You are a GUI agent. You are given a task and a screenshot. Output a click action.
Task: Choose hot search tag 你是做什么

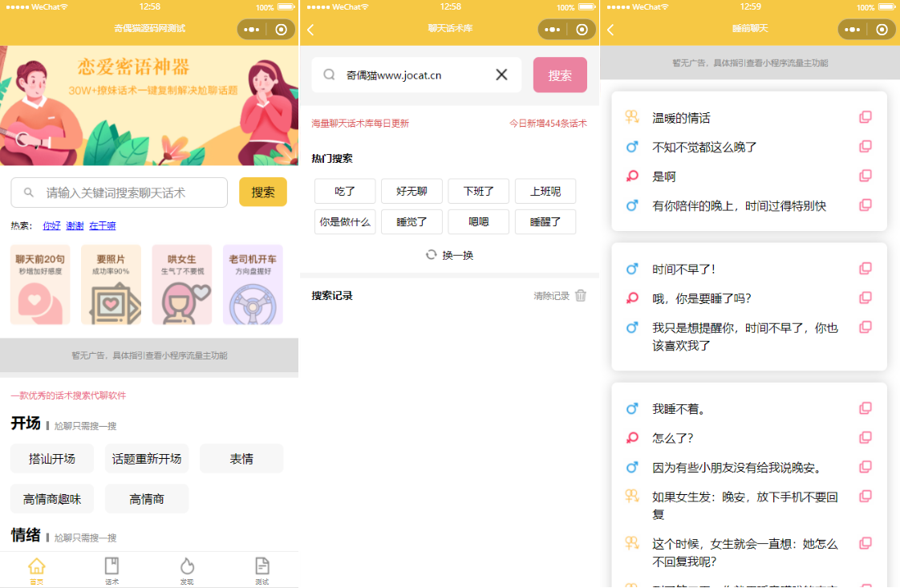[x=345, y=221]
